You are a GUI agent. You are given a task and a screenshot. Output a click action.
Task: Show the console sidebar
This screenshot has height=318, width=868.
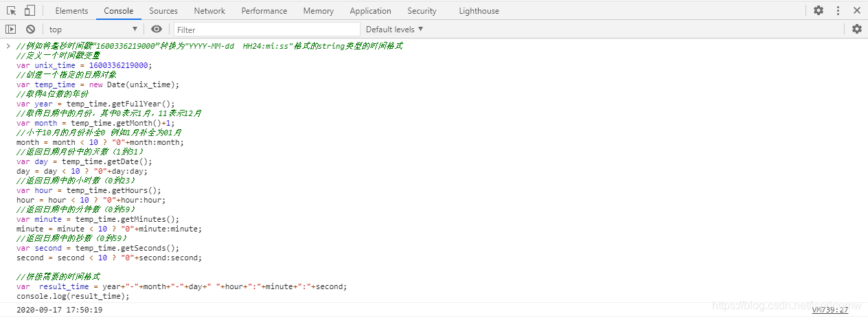pos(10,29)
